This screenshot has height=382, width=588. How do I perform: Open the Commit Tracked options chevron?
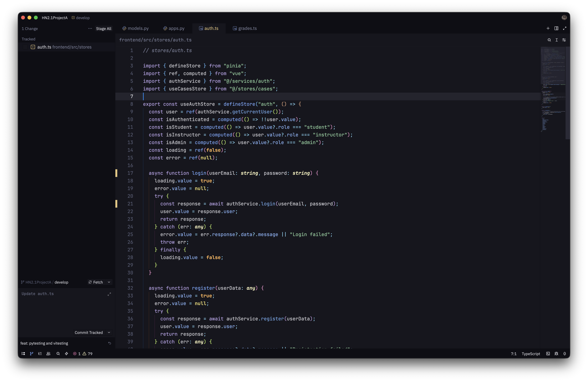pos(109,333)
